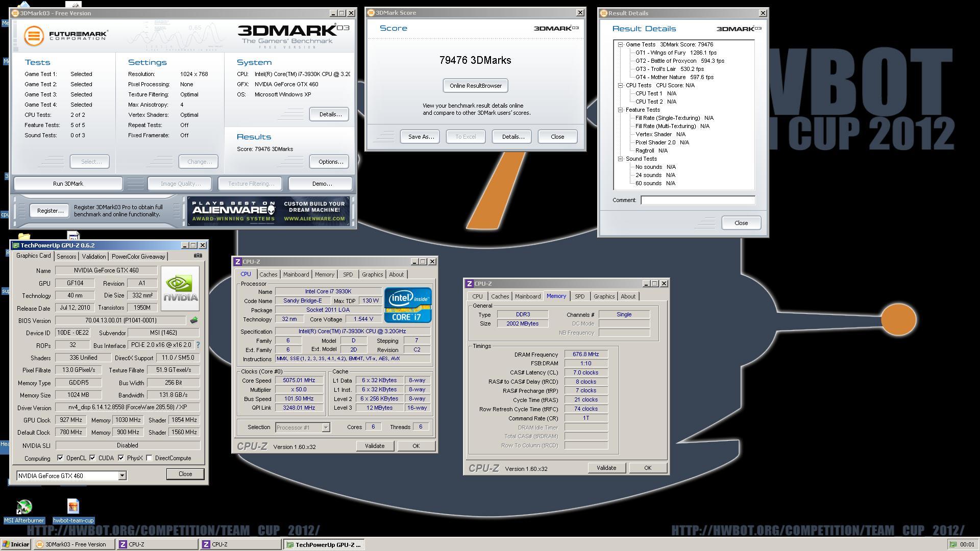
Task: Open the MSI Afterburner desktop icon
Action: pyautogui.click(x=24, y=512)
